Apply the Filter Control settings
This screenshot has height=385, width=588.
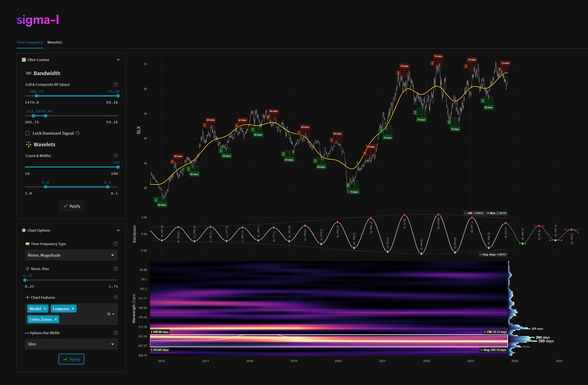click(71, 206)
